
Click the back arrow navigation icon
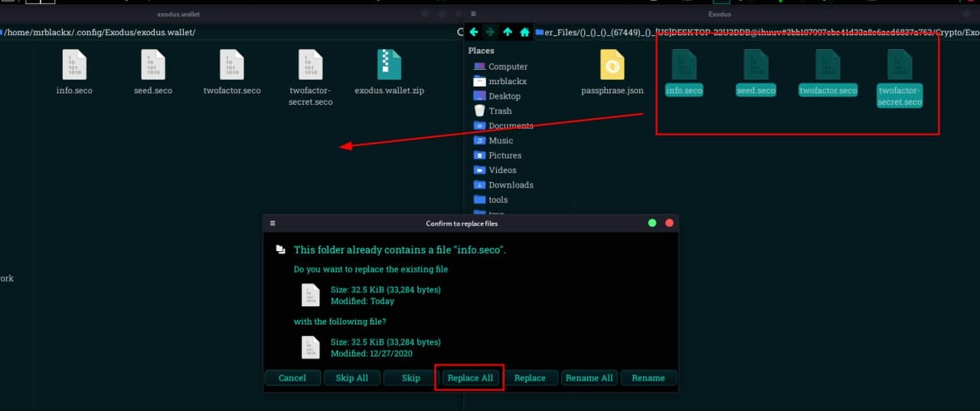473,32
